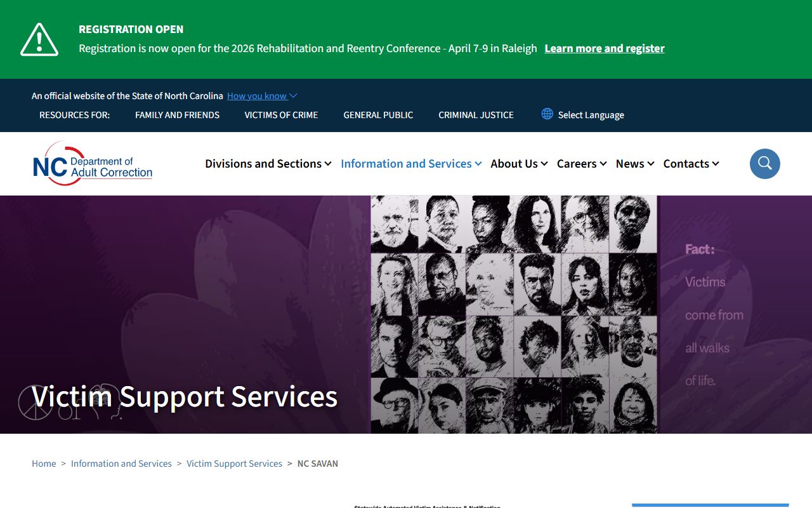The height and width of the screenshot is (508, 812).
Task: Open the About Us dropdown
Action: pyautogui.click(x=519, y=164)
